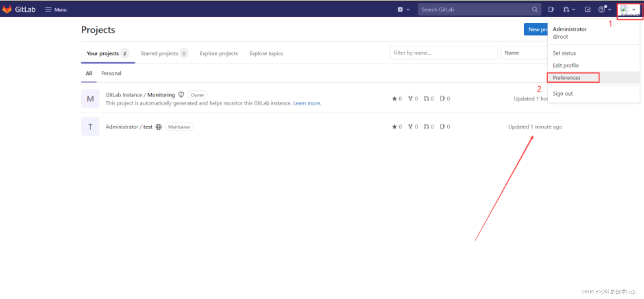644x299 pixels.
Task: Switch to the Starred projects tab
Action: pyautogui.click(x=160, y=53)
